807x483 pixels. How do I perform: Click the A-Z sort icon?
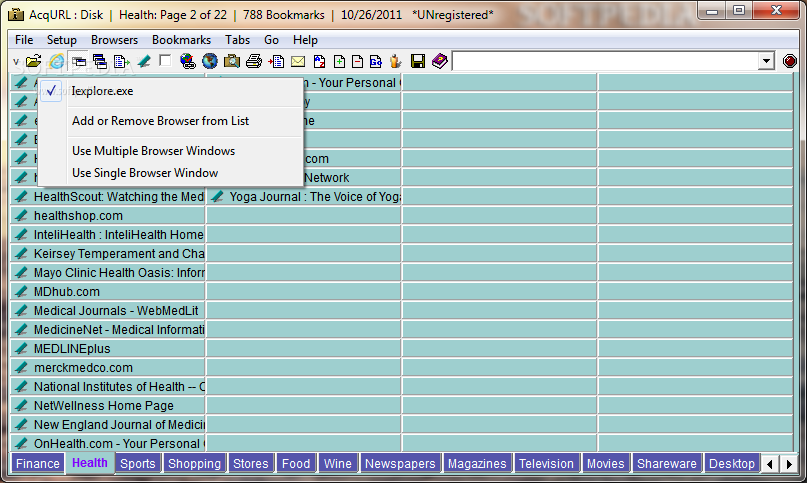pyautogui.click(x=319, y=62)
